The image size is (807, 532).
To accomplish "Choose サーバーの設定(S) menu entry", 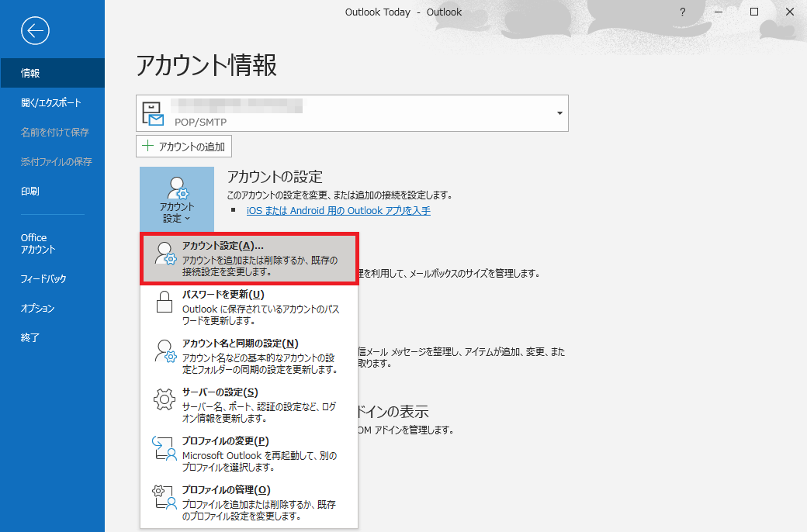I will 249,405.
